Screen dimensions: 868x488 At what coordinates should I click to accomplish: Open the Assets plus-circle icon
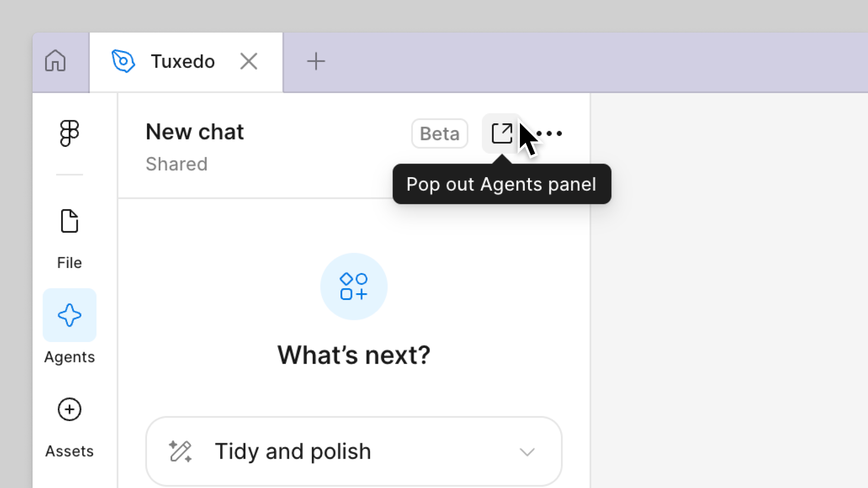click(69, 409)
